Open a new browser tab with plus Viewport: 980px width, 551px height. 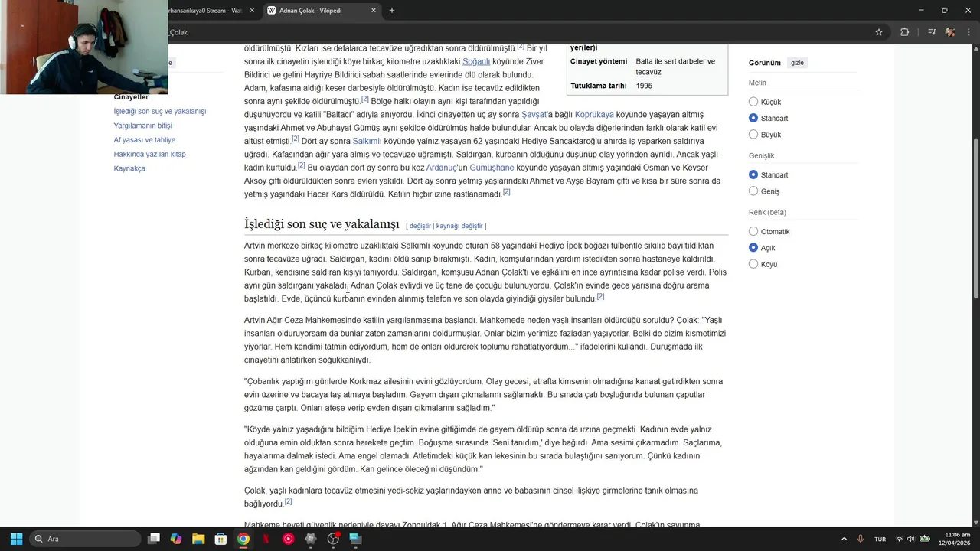click(x=392, y=10)
